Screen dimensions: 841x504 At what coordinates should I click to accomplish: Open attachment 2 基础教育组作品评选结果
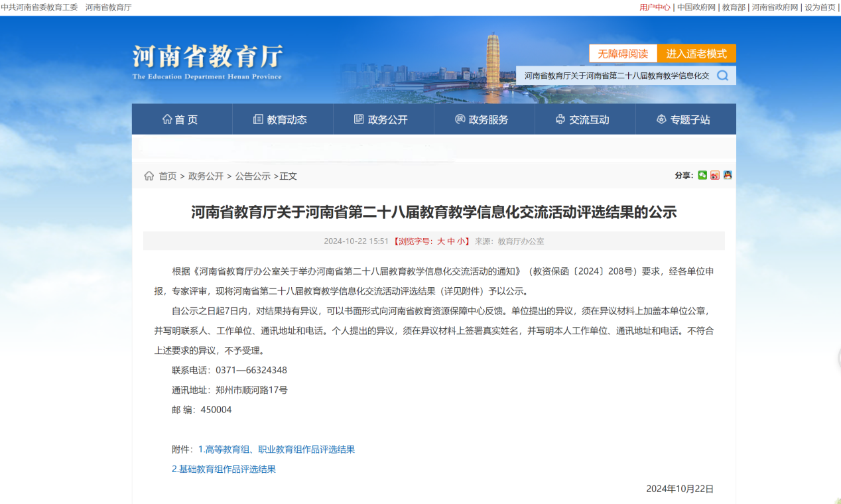coord(224,470)
